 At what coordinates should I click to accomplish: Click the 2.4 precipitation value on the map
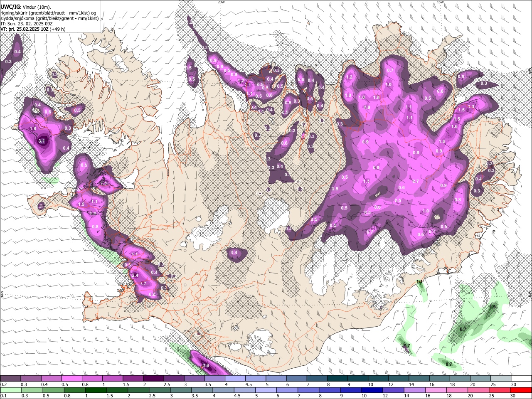135,276
